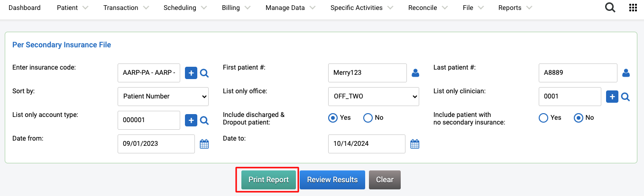This screenshot has width=644, height=196.
Task: Open List only office dropdown
Action: (374, 96)
